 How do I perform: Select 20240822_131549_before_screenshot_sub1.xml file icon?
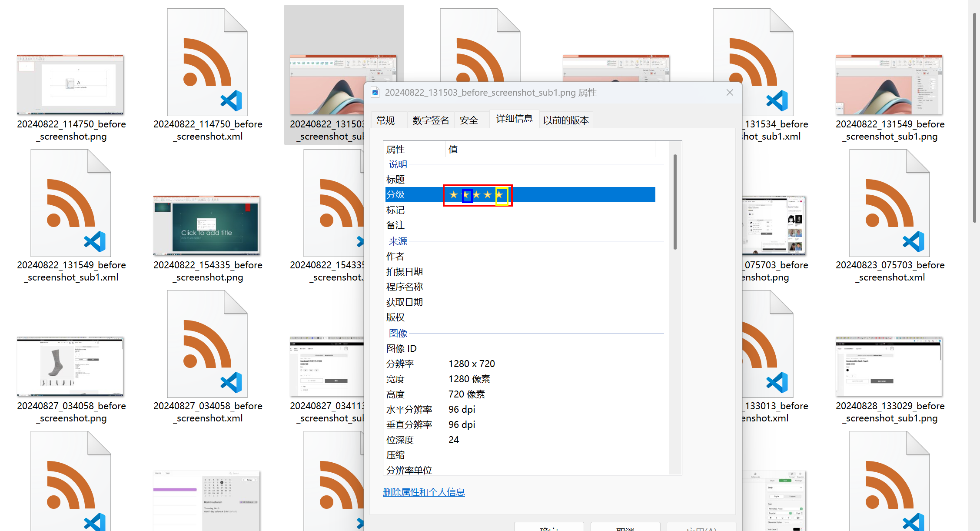(x=71, y=203)
